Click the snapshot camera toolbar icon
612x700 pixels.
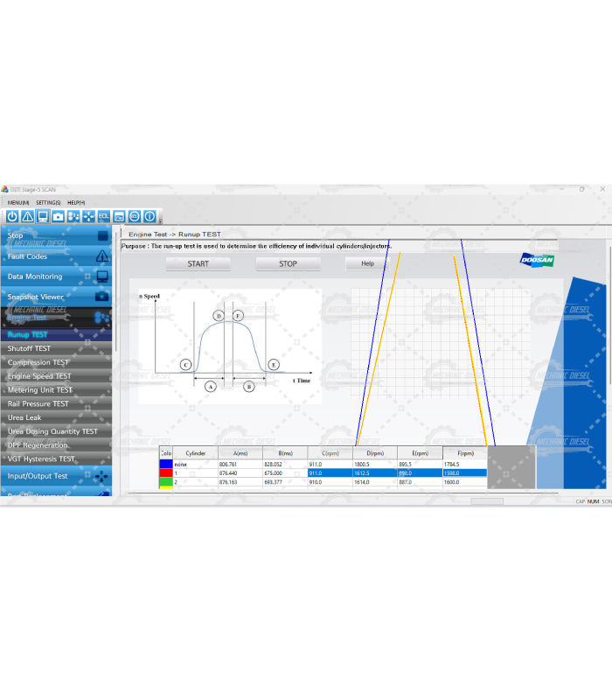58,216
